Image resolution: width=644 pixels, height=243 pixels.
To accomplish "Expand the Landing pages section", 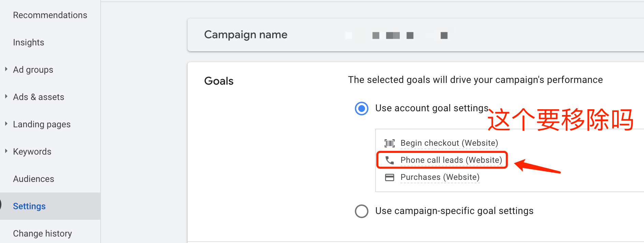I will [x=6, y=124].
